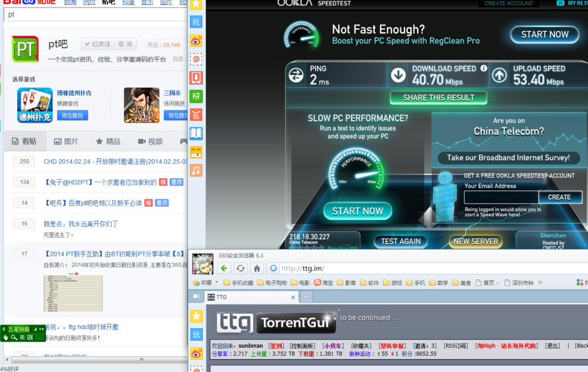Open 控制面板 control panel link on TTG
Viewport: 588px width, 372px height.
coord(303,346)
